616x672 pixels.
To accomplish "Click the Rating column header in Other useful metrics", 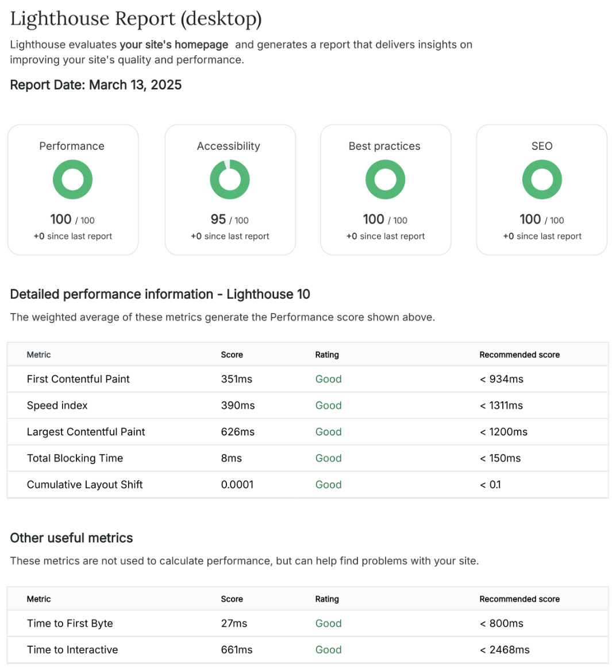I will 326,599.
